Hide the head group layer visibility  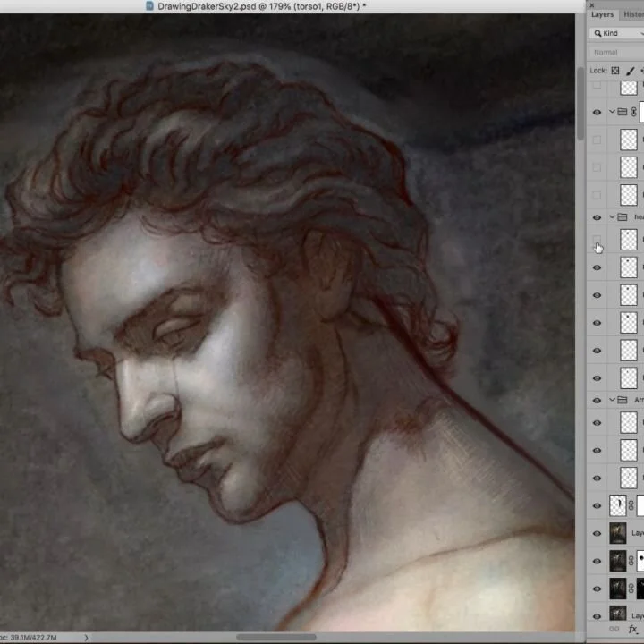[597, 217]
